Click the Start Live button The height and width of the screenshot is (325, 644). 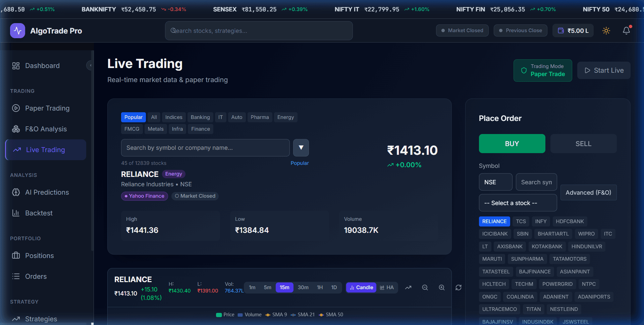(x=604, y=70)
